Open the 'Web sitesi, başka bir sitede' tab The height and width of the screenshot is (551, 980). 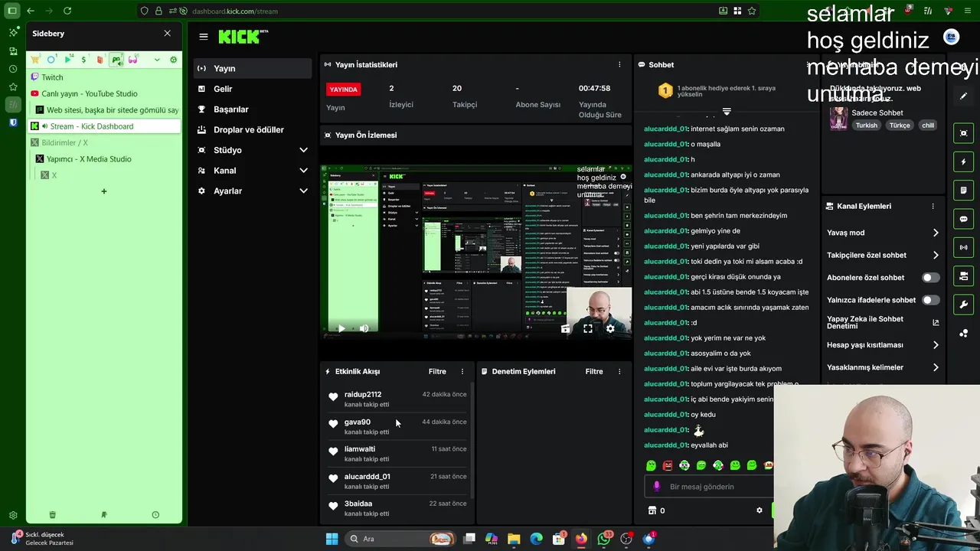(x=108, y=110)
